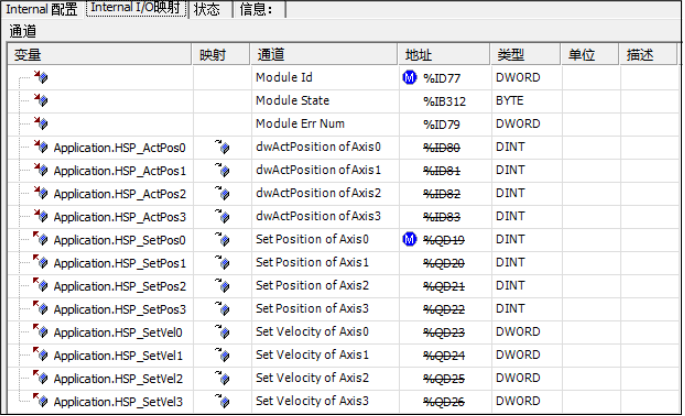685x416 pixels.
Task: Click mapping icon in Set Velocity of Axis2 row
Action: [222, 378]
